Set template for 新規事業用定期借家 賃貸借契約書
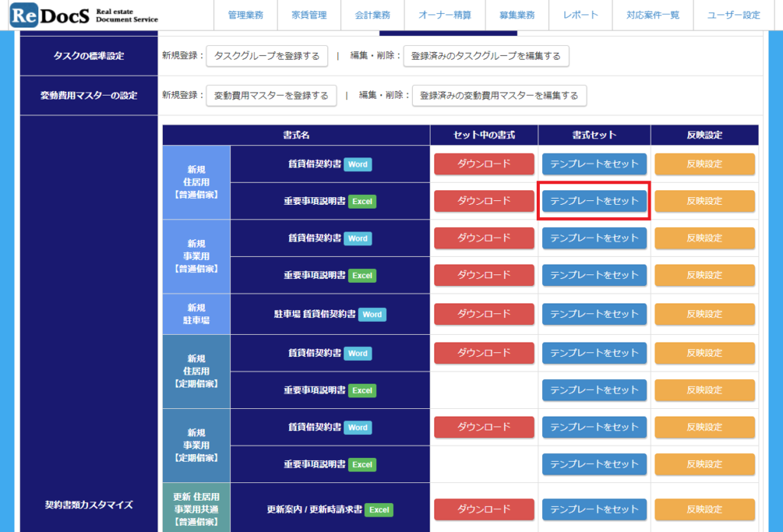 [x=594, y=427]
